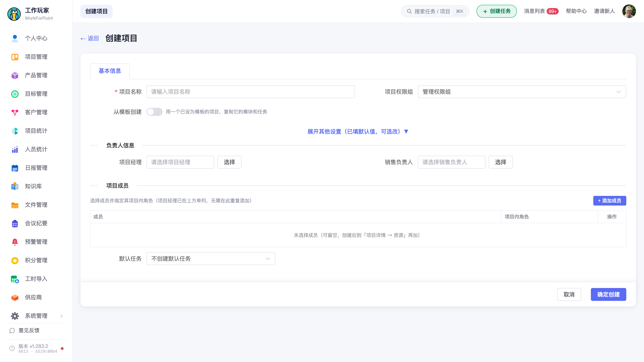Click the 知识库 book icon
The height and width of the screenshot is (362, 644).
15,186
